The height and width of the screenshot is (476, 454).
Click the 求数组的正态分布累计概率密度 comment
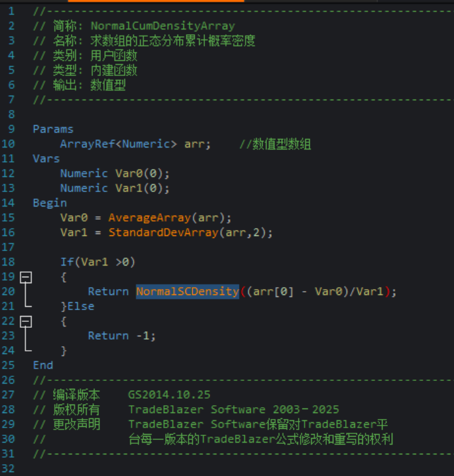pyautogui.click(x=173, y=41)
